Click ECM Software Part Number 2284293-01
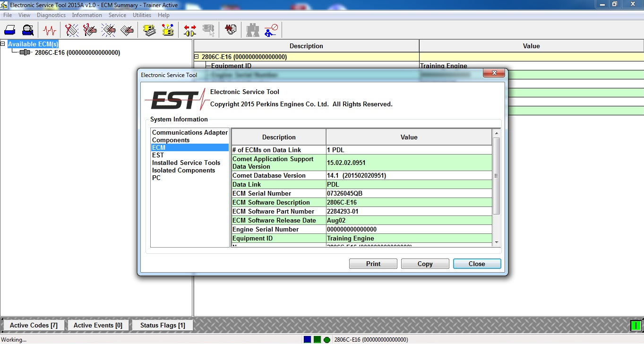Screen dimensions: 644x344 409,211
